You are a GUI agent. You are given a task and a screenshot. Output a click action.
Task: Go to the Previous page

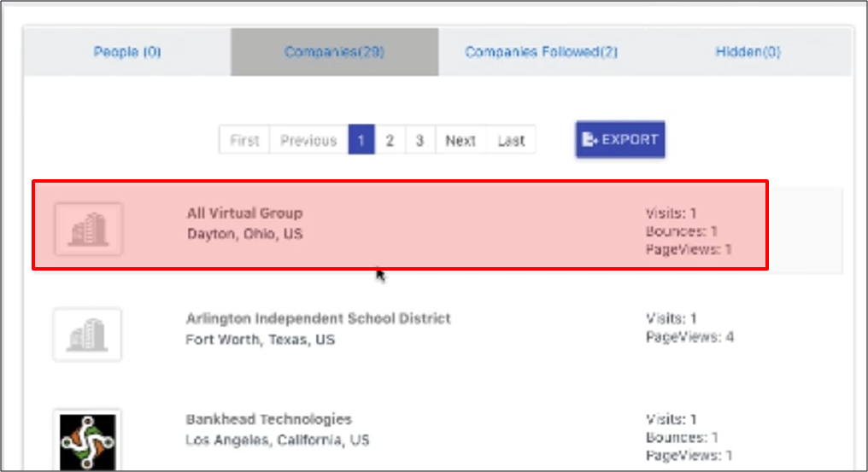click(308, 140)
